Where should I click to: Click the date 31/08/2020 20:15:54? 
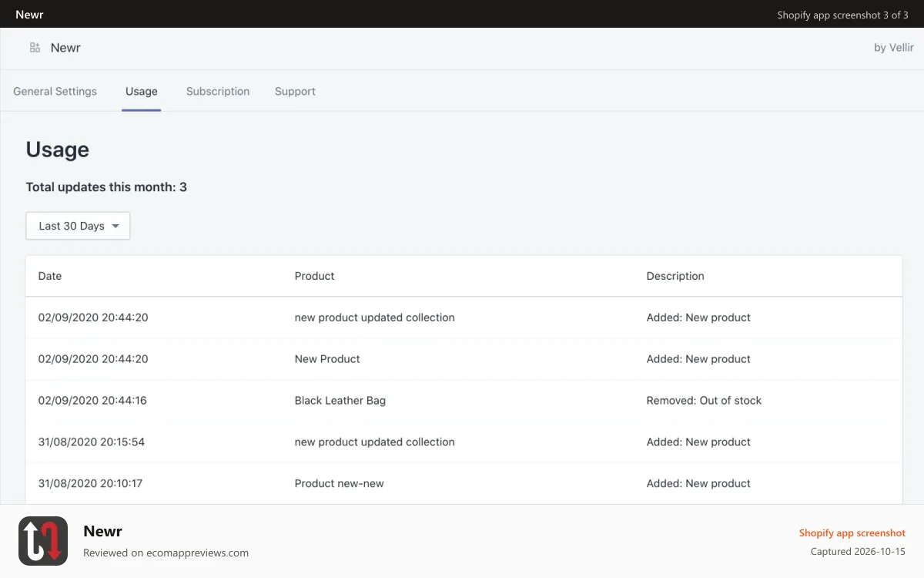coord(92,442)
